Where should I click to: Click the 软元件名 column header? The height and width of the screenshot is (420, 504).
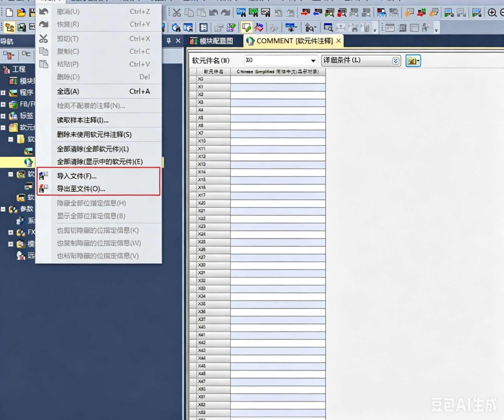point(213,71)
